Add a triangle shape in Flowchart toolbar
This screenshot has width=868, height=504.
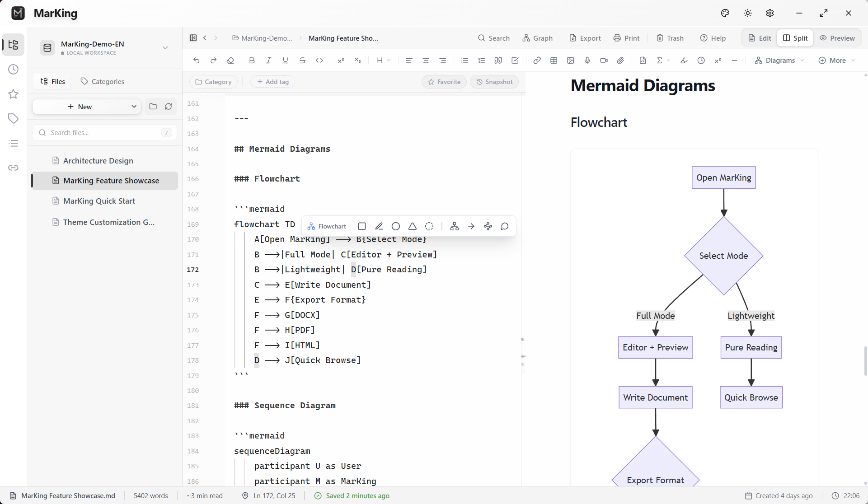click(413, 226)
